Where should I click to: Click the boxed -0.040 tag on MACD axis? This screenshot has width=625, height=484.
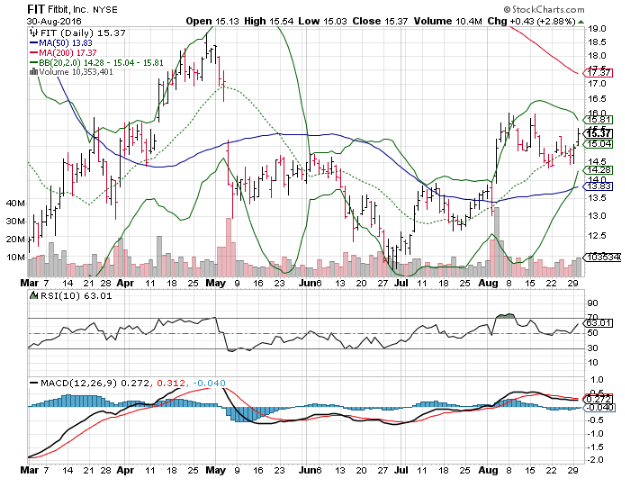pyautogui.click(x=599, y=407)
